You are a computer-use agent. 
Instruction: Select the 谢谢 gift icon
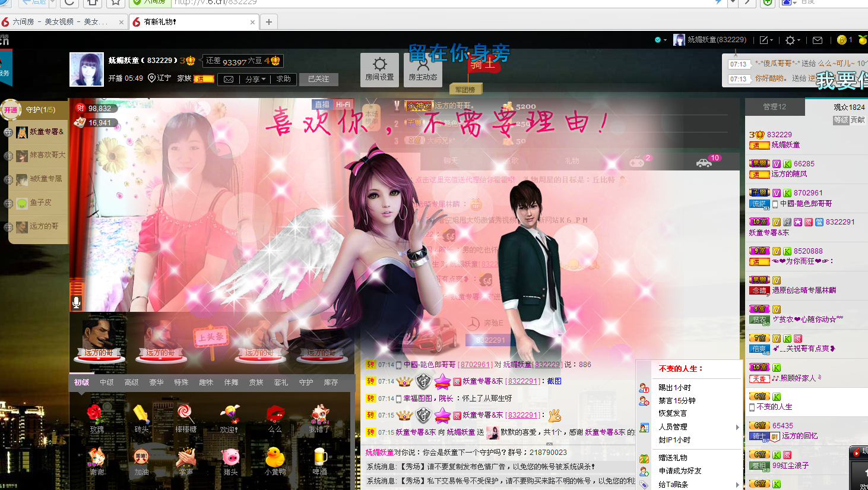point(97,456)
